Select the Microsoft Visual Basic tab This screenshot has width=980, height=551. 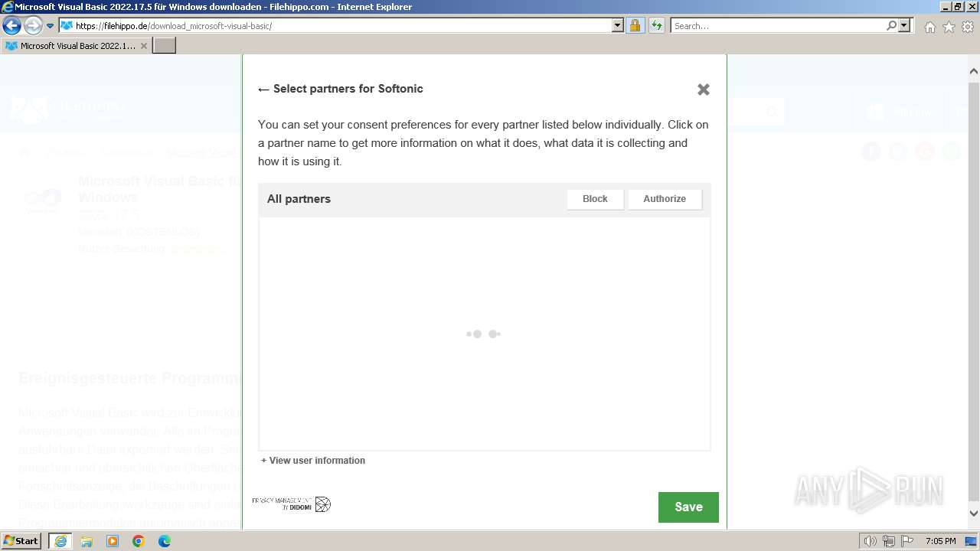tap(77, 45)
